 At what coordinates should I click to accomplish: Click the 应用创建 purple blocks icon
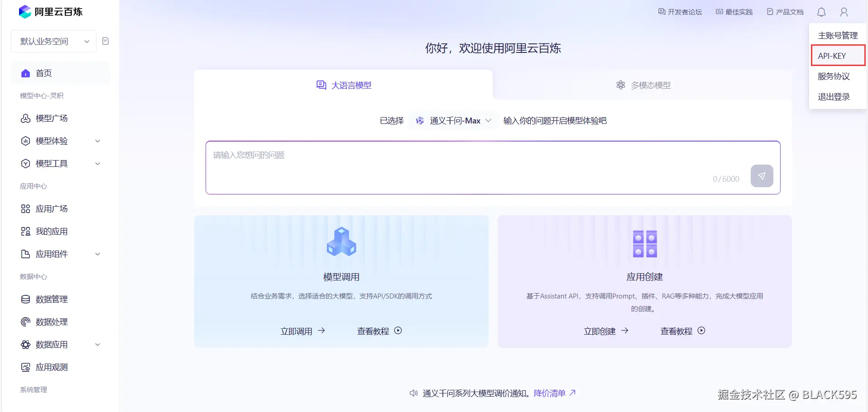click(645, 244)
